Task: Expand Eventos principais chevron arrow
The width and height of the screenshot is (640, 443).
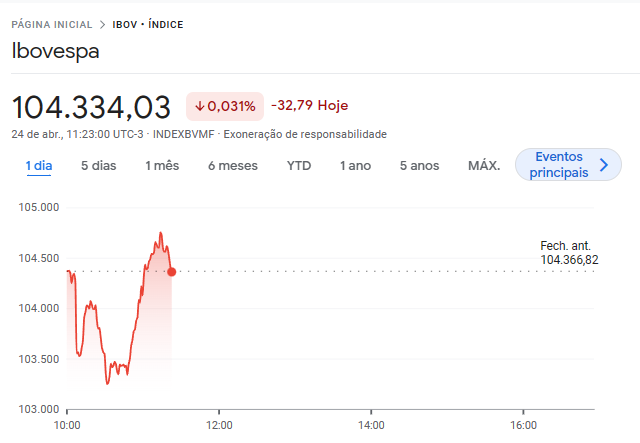Action: tap(603, 165)
